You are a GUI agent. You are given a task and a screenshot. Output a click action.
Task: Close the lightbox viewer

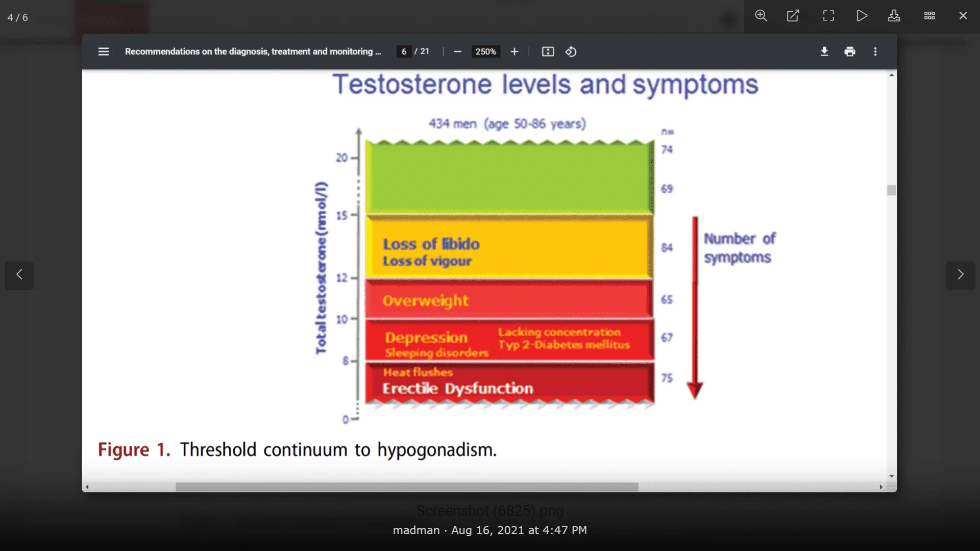(x=963, y=16)
